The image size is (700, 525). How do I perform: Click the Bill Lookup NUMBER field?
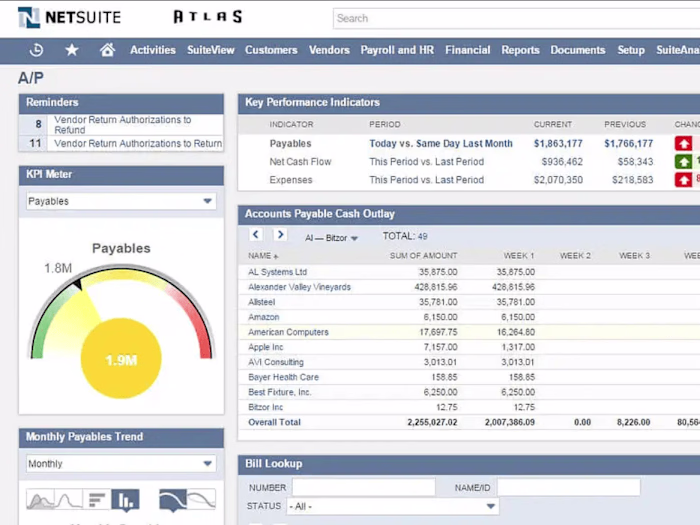(x=364, y=488)
